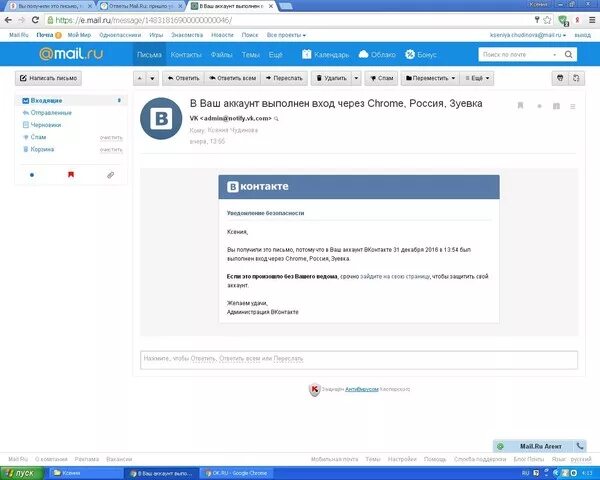The image size is (600, 480).
Task: Click the Windows пуск start button
Action: click(20, 473)
